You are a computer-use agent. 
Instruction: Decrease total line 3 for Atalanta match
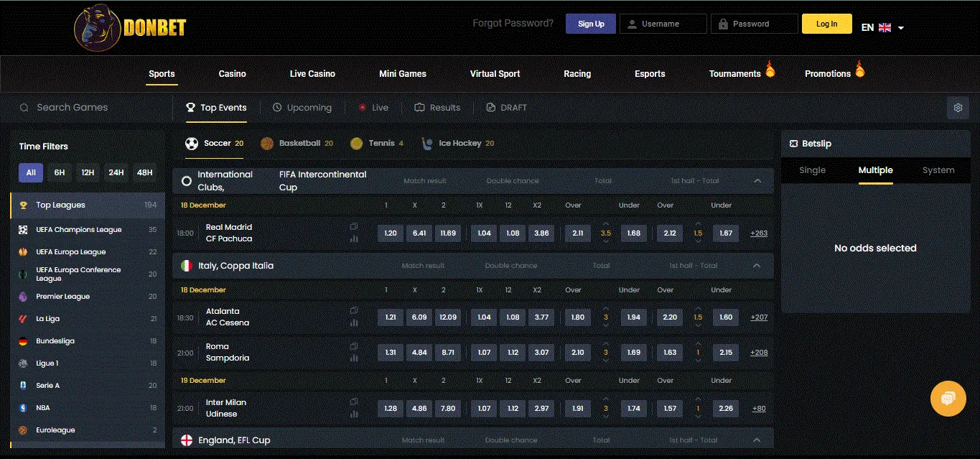coord(606,325)
